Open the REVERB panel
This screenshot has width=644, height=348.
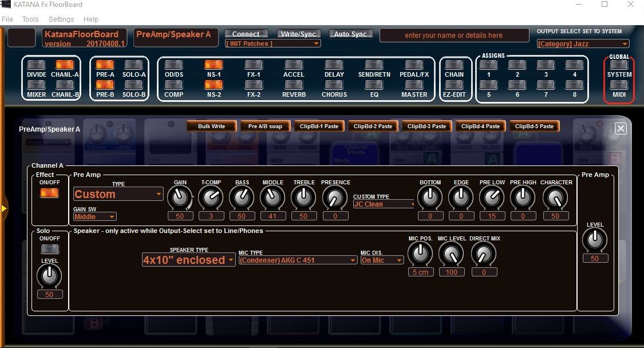pyautogui.click(x=294, y=85)
